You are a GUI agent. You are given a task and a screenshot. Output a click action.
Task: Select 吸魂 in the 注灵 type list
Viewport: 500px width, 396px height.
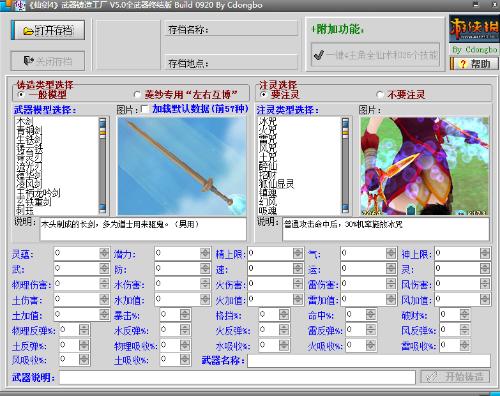pos(268,210)
